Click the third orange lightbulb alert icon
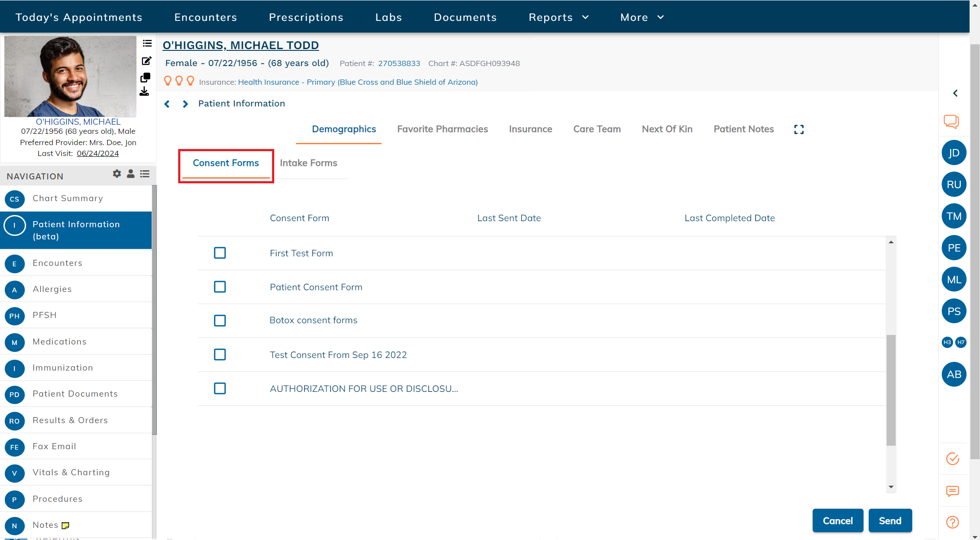The image size is (980, 540). click(190, 81)
